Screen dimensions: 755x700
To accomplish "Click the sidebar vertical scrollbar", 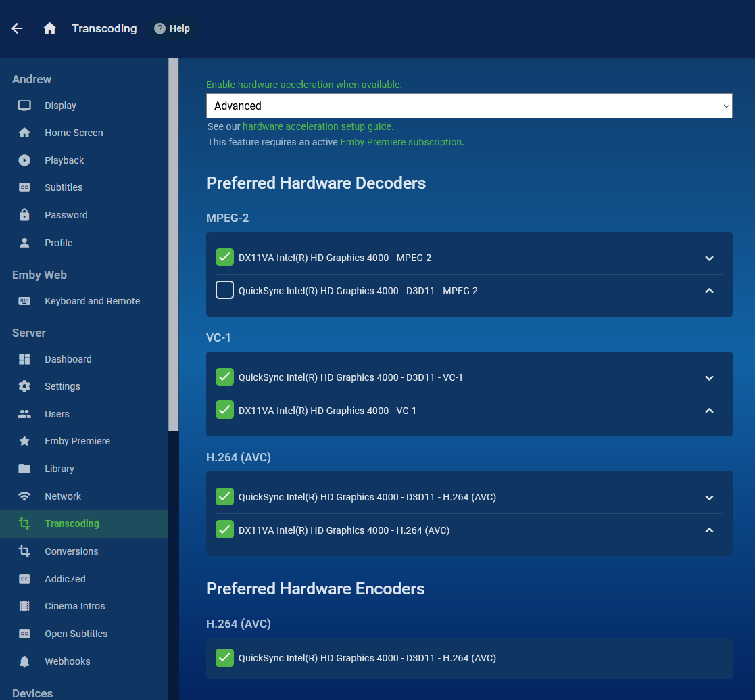I will pyautogui.click(x=173, y=245).
